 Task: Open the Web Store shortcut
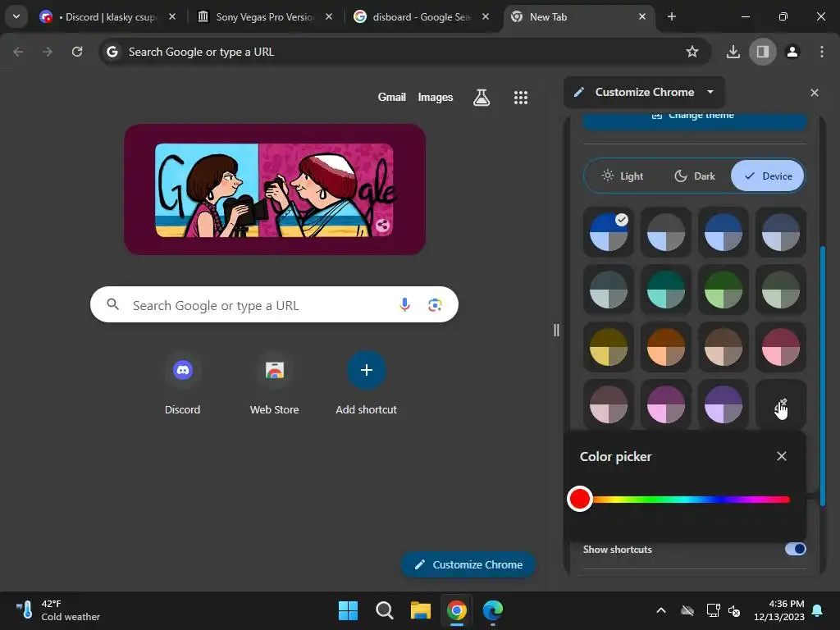coord(274,382)
